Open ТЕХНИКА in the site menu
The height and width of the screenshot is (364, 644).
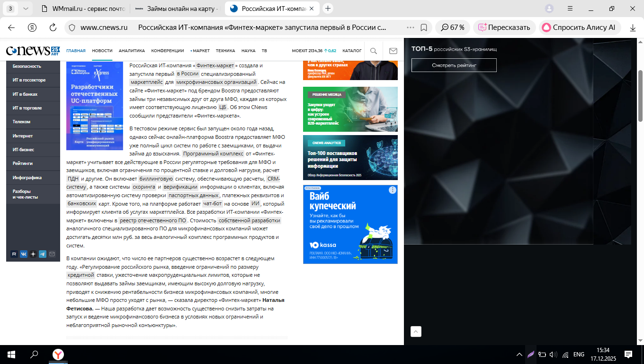225,51
